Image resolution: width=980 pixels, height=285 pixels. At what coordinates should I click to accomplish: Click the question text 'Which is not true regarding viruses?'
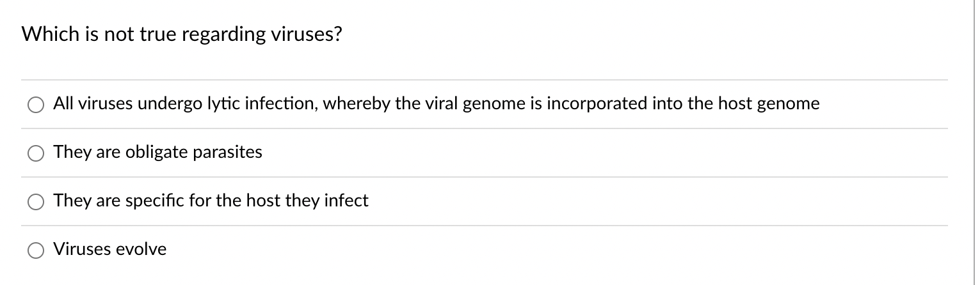tap(182, 35)
